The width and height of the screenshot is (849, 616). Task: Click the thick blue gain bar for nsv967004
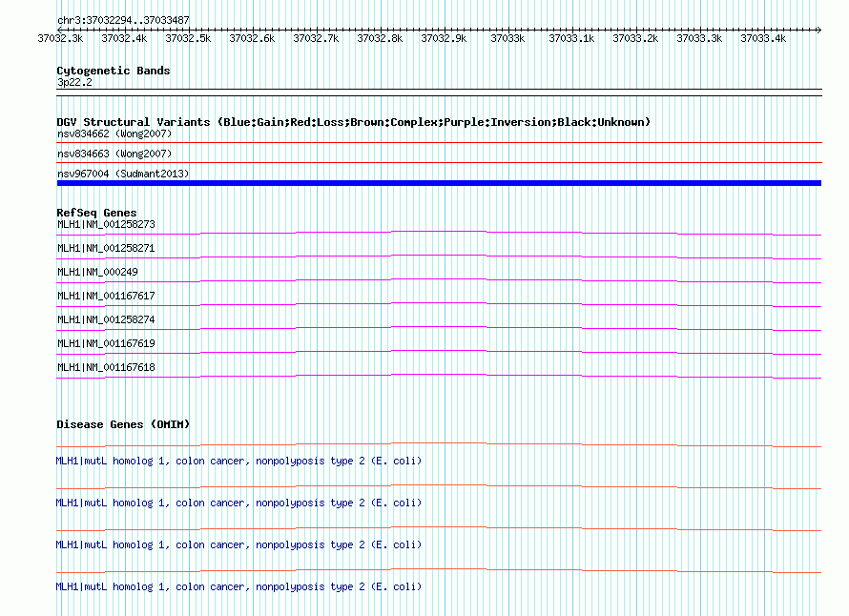[439, 183]
